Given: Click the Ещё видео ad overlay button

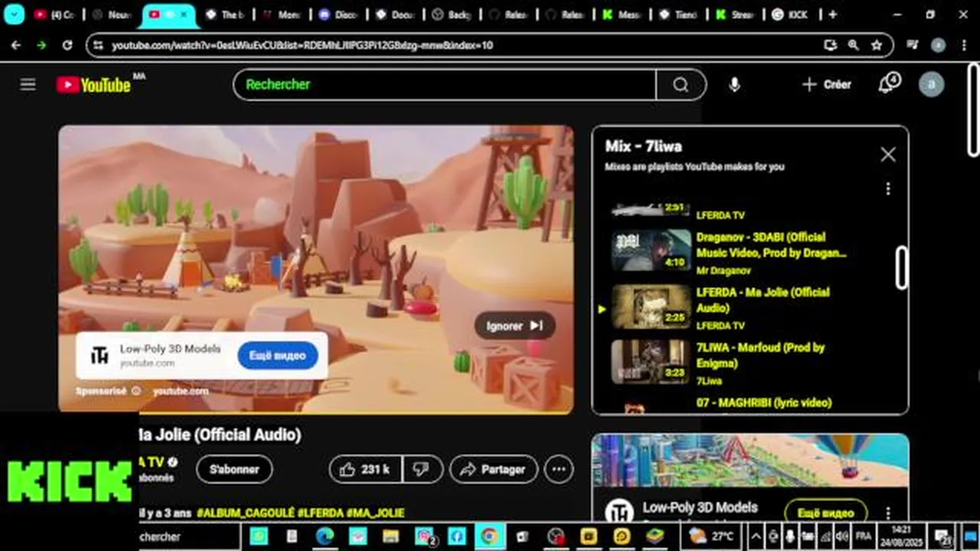Looking at the screenshot, I should [x=277, y=356].
